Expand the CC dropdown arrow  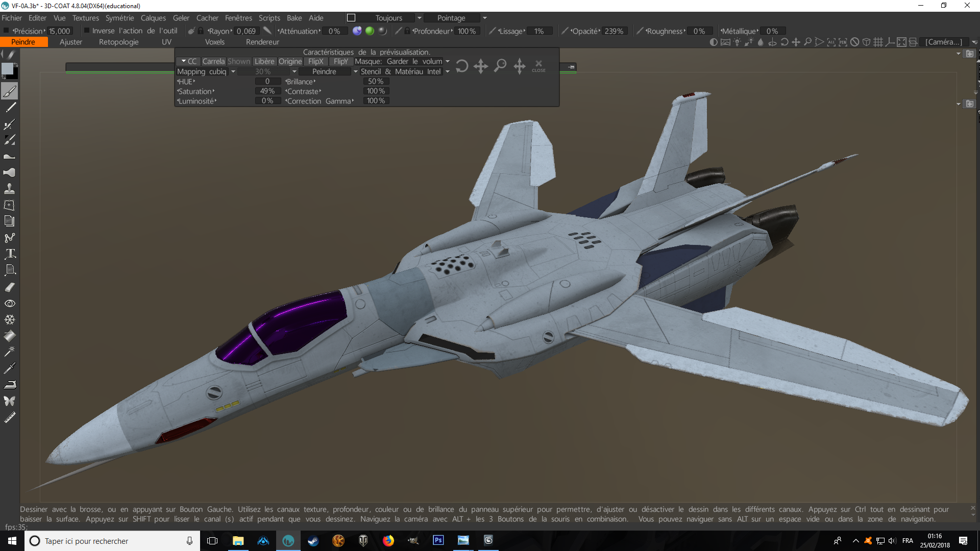tap(184, 61)
